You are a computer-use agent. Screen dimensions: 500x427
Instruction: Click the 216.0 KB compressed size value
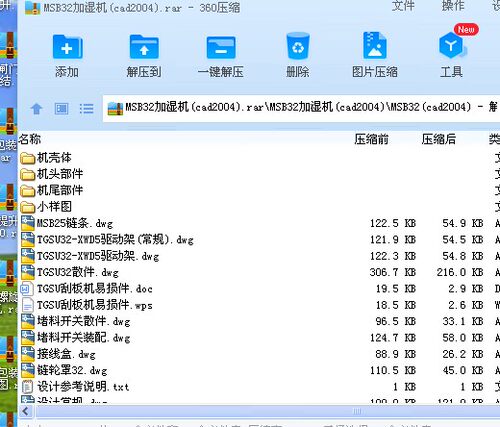click(460, 272)
